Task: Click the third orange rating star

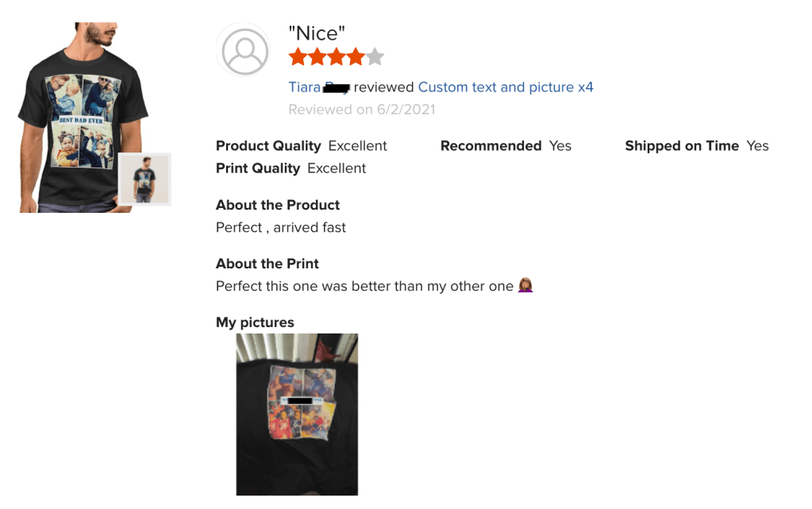Action: click(337, 56)
